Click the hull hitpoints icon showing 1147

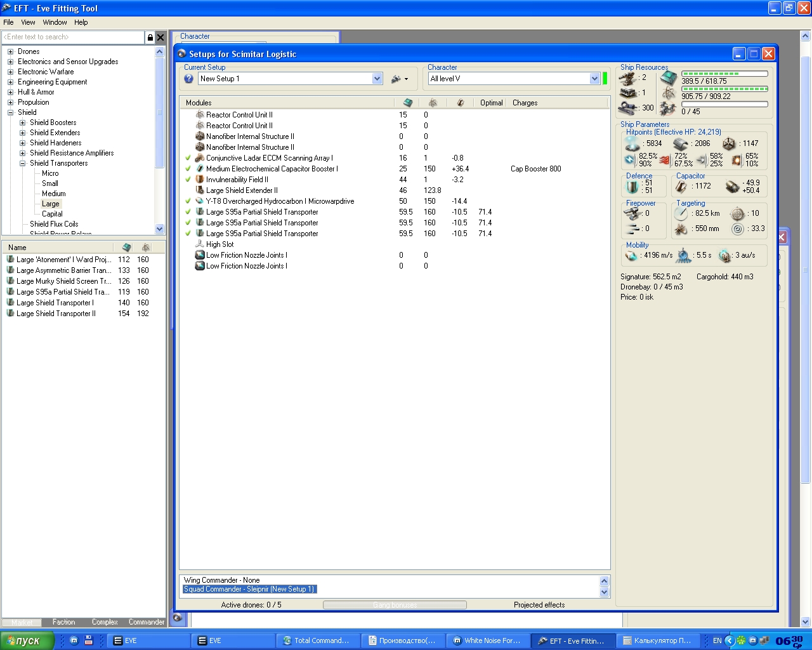tap(729, 143)
